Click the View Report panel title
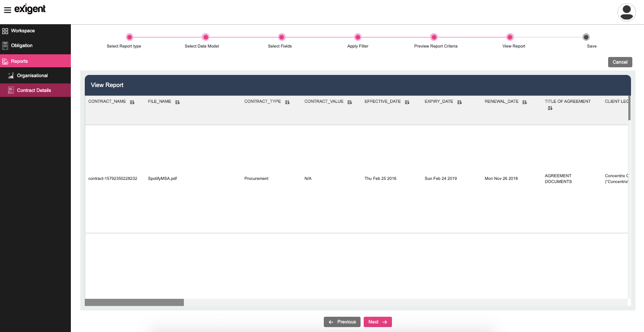Image resolution: width=644 pixels, height=332 pixels. [107, 85]
